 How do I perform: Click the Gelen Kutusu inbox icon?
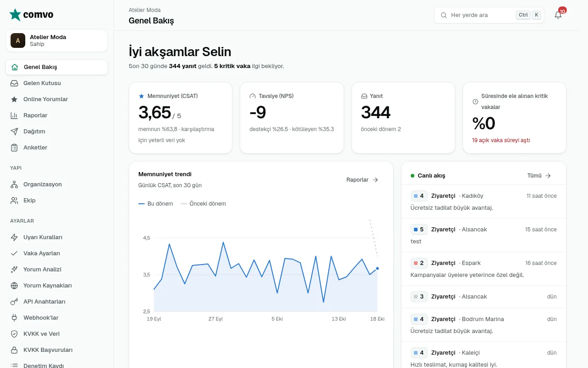coord(15,83)
